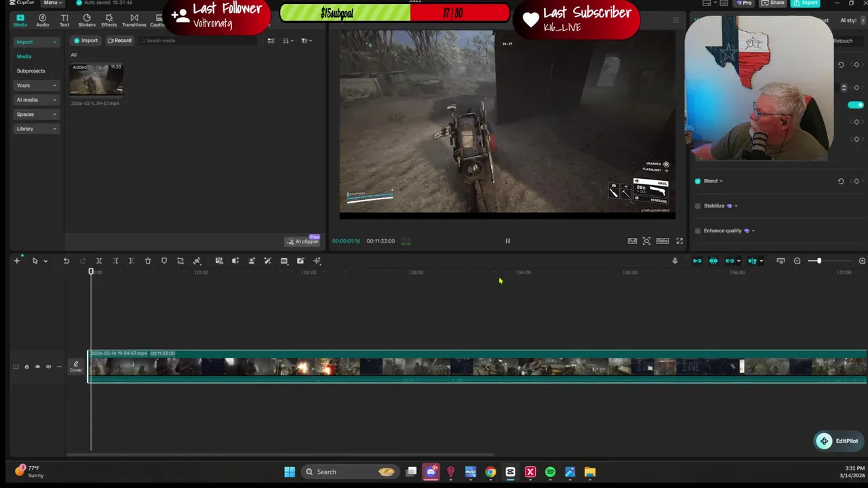
Task: Hide the main video track
Action: (37, 367)
